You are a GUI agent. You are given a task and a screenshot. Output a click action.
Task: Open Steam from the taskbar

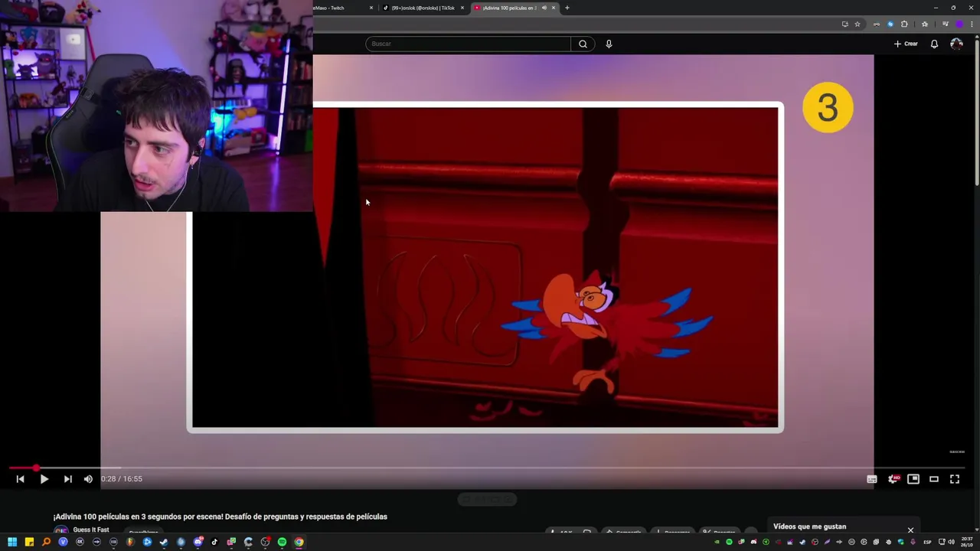click(x=164, y=542)
